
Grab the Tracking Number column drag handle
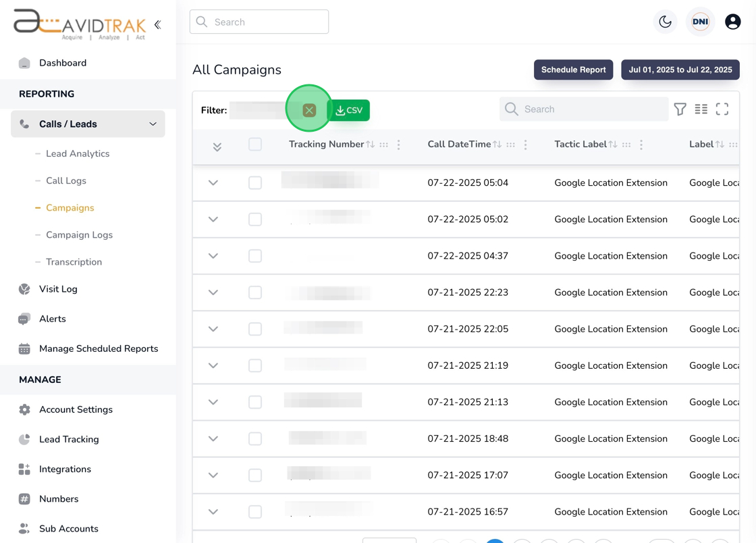coord(384,145)
